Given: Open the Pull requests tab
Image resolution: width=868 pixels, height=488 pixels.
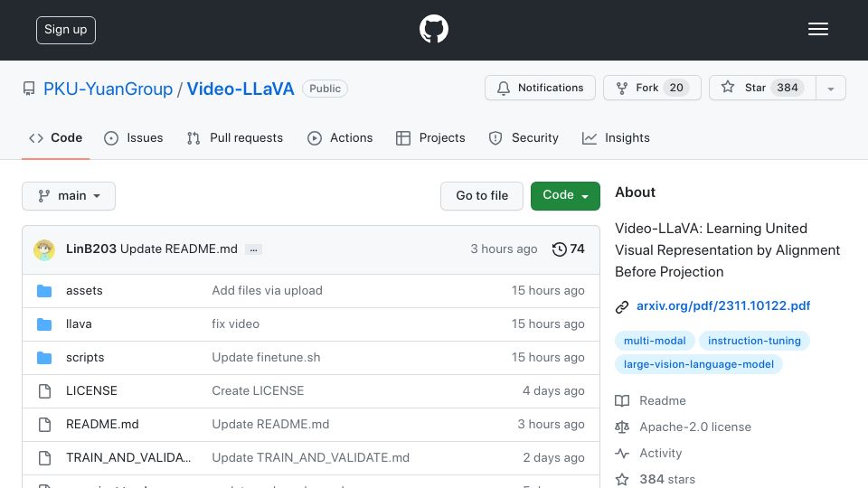Looking at the screenshot, I should 235,137.
